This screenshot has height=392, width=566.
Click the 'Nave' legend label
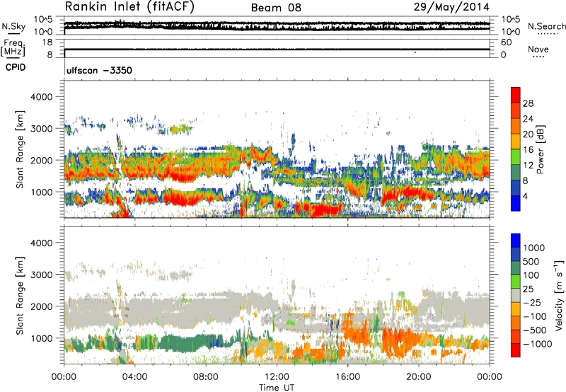538,49
